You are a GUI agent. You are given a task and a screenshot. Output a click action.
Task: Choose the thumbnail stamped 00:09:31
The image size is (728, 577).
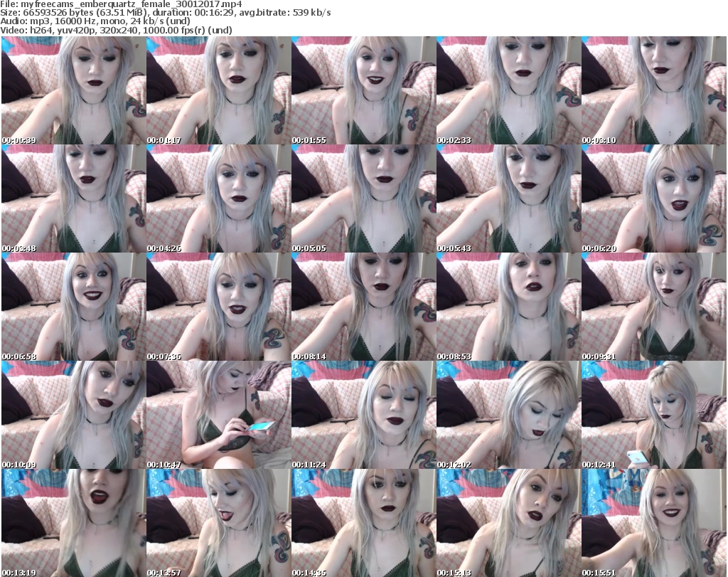click(654, 307)
